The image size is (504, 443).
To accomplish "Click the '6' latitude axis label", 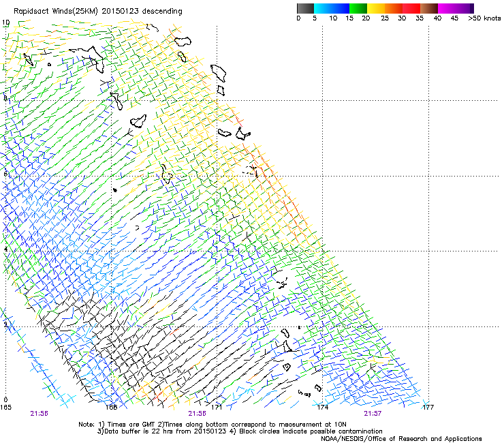I will (x=5, y=174).
